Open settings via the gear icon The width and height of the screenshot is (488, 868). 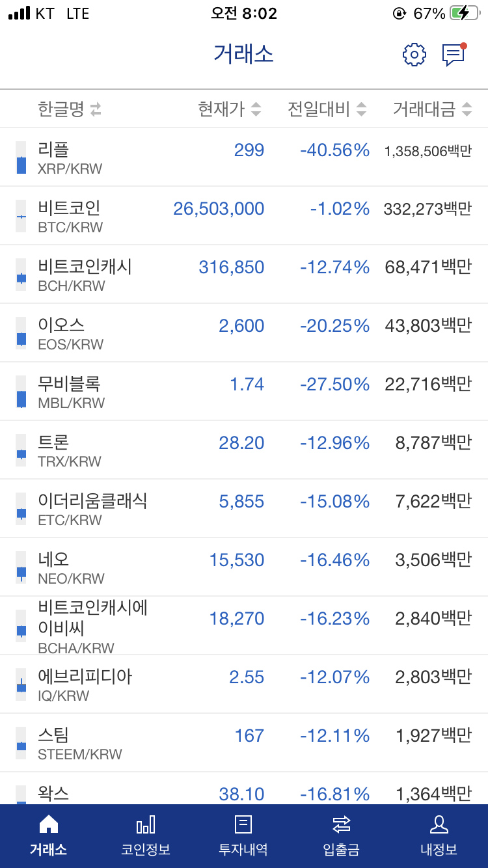point(414,55)
